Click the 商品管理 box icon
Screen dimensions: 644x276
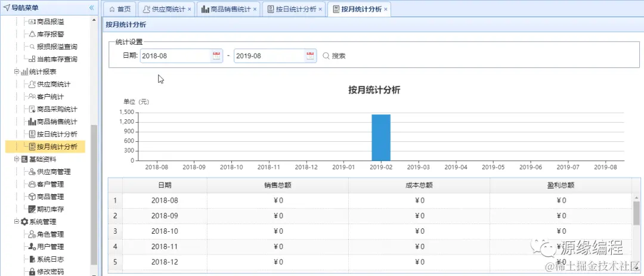[x=32, y=197]
